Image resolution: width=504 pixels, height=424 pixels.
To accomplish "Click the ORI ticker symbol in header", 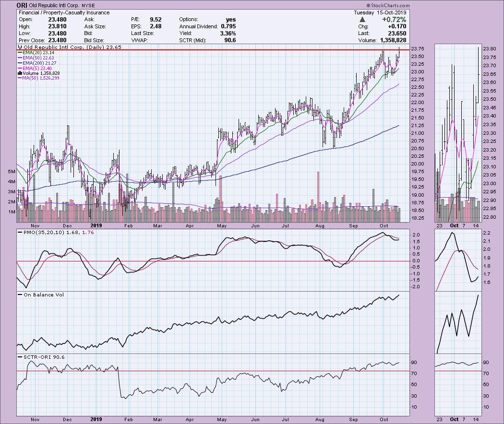I will pyautogui.click(x=22, y=6).
